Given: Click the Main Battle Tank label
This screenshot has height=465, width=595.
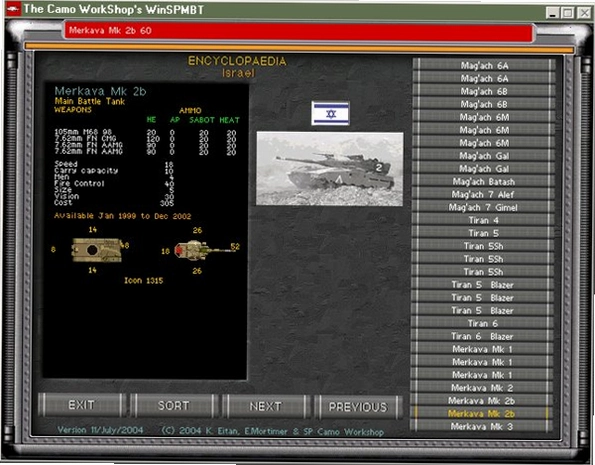Looking at the screenshot, I should (x=90, y=101).
